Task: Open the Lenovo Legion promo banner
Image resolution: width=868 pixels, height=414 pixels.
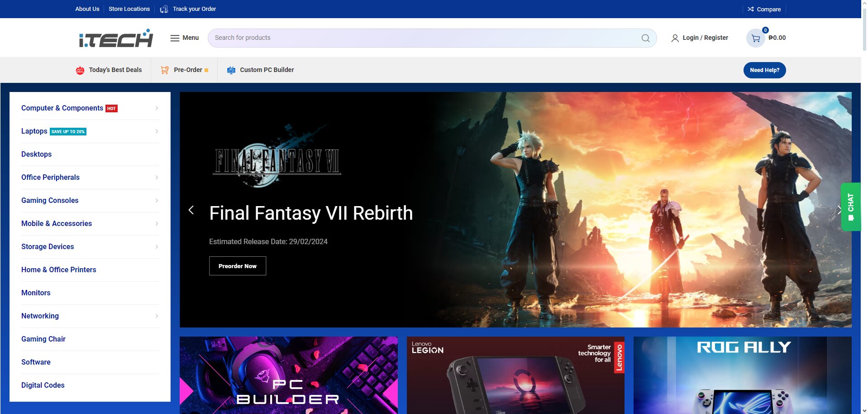Action: (515, 375)
